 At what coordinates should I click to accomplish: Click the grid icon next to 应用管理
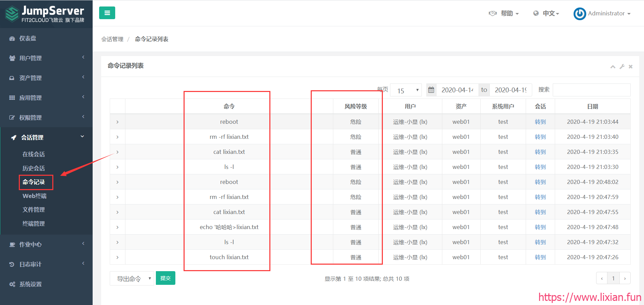pyautogui.click(x=12, y=98)
